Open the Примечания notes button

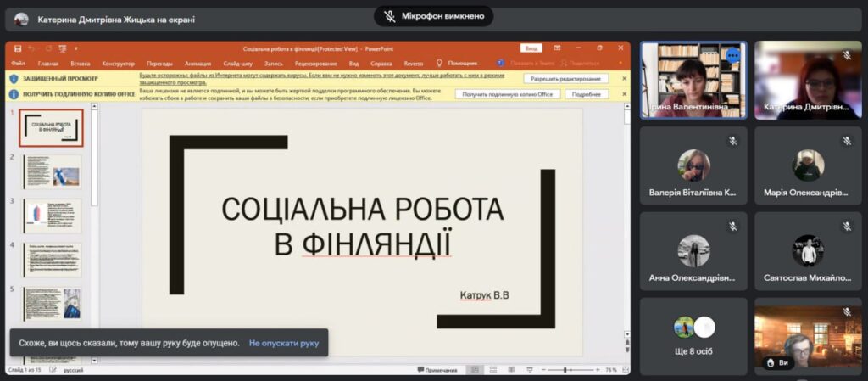click(x=437, y=370)
